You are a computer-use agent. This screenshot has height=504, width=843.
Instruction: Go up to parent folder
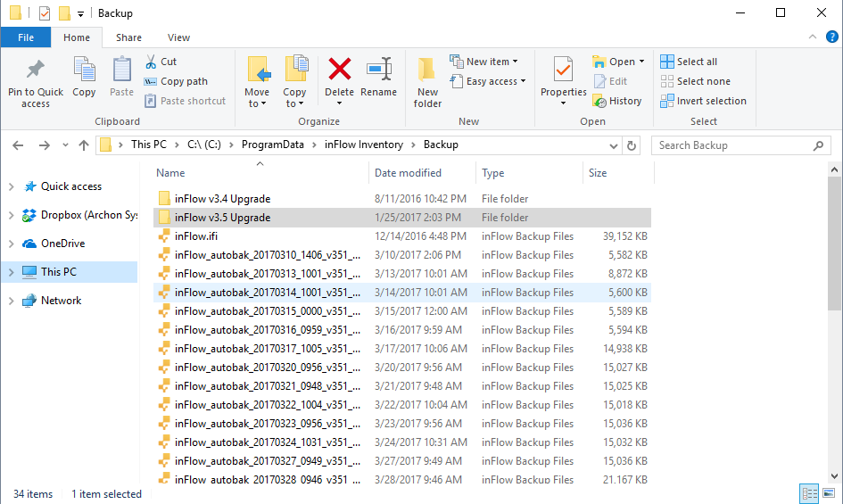click(83, 145)
